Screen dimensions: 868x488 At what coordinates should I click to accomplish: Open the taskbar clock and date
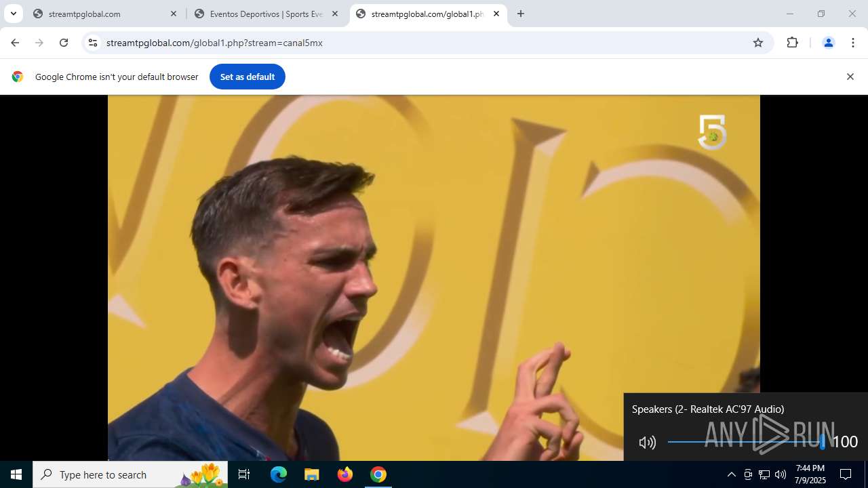810,474
